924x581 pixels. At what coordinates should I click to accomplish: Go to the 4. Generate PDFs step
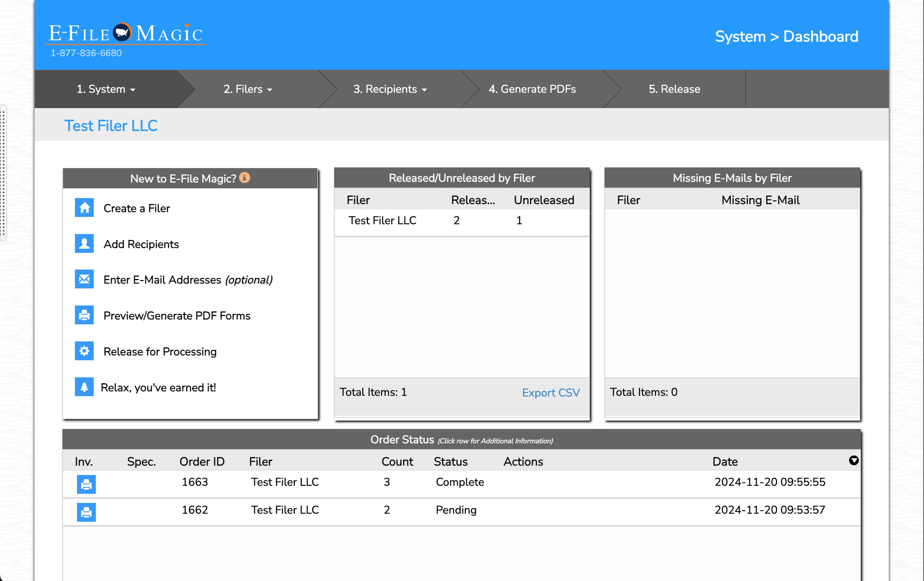[532, 89]
